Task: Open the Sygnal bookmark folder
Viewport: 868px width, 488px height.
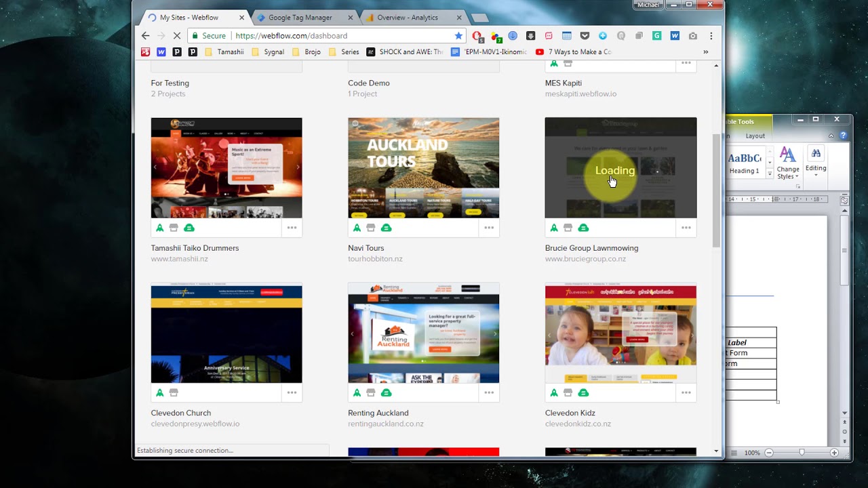Action: pos(269,52)
